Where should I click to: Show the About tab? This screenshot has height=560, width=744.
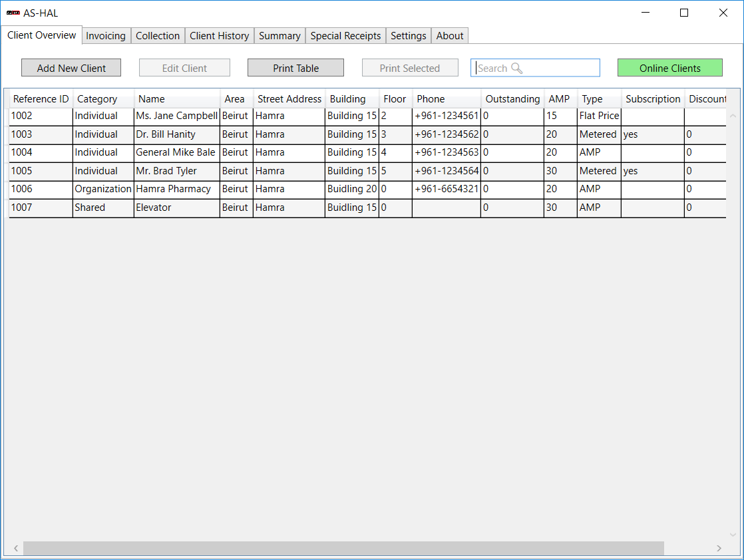click(x=450, y=36)
